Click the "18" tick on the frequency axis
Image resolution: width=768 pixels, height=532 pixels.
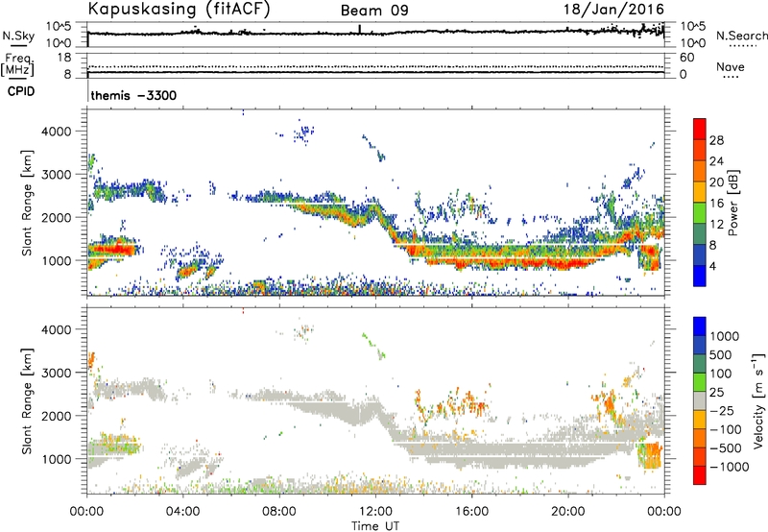pyautogui.click(x=64, y=58)
